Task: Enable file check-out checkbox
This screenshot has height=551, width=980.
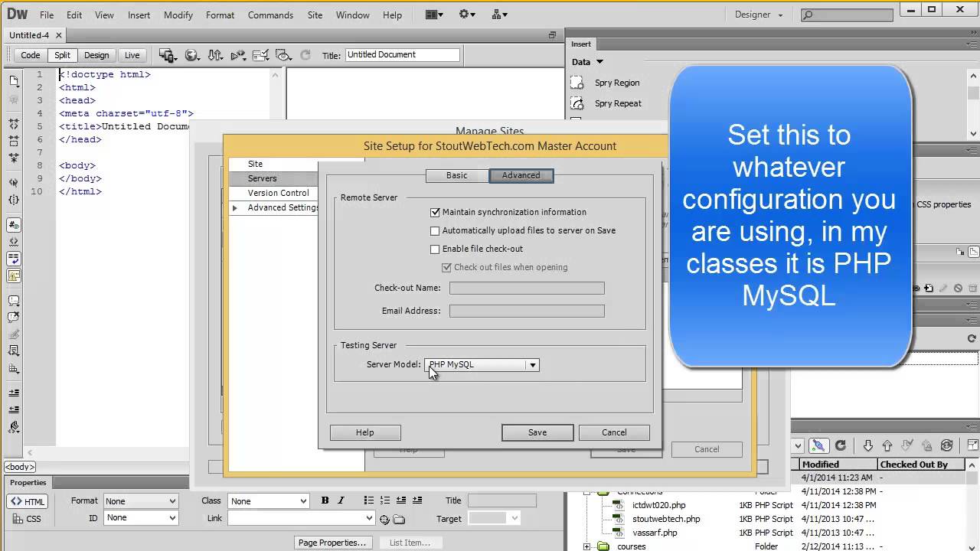Action: tap(435, 249)
